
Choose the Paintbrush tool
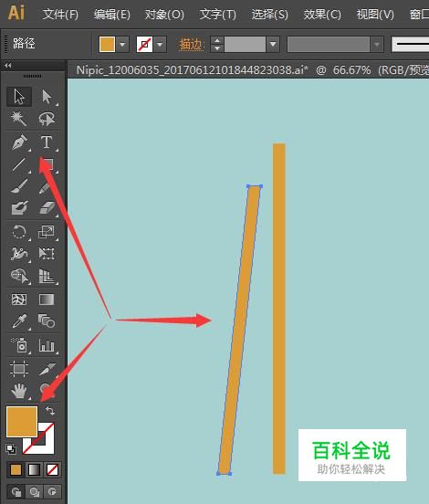tap(19, 186)
